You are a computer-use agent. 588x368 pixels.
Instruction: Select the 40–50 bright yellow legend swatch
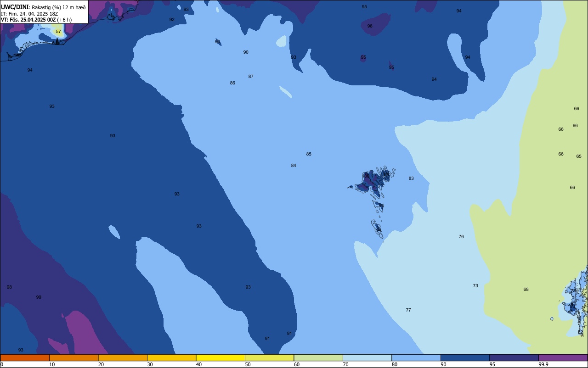(220, 357)
